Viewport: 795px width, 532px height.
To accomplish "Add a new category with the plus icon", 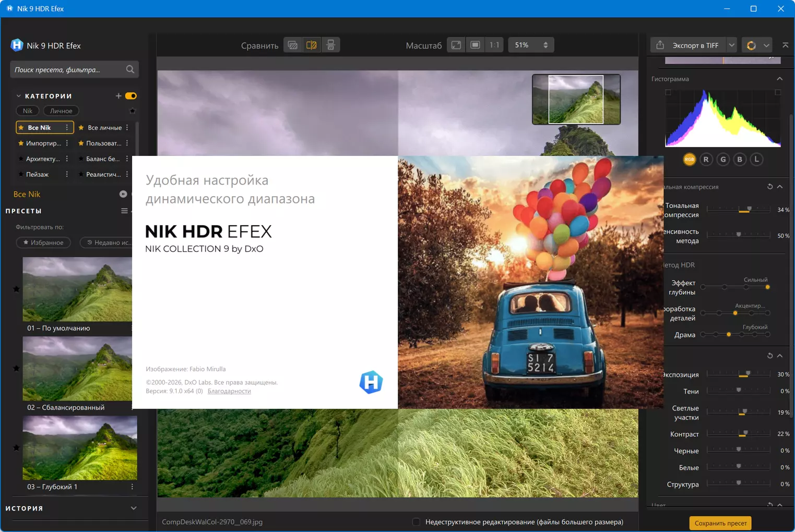I will point(118,96).
